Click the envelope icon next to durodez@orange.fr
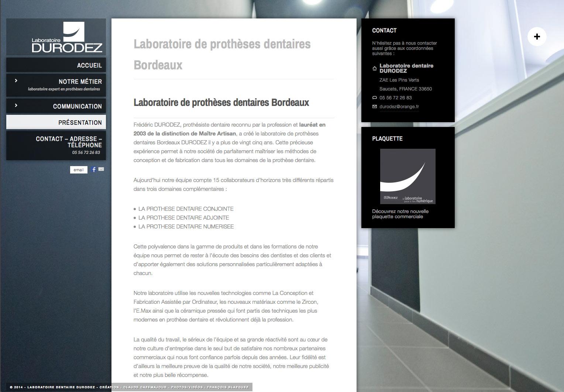Viewport: 564px width, 392px height. 375,107
